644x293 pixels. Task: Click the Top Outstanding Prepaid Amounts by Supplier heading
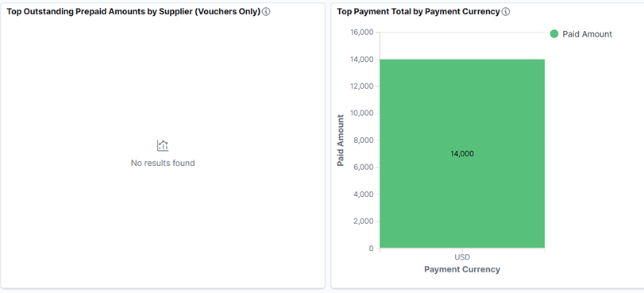[x=133, y=12]
